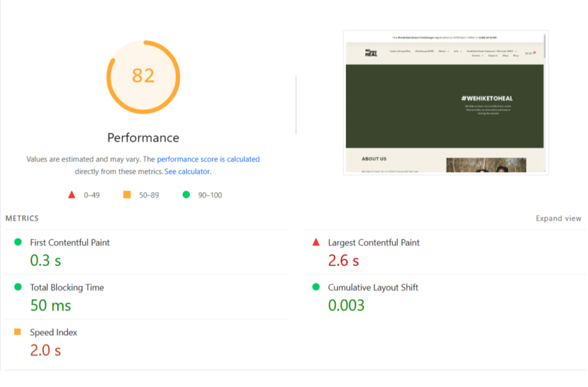588x387 pixels.
Task: Select the 'Speed Index' metric label
Action: coord(53,332)
